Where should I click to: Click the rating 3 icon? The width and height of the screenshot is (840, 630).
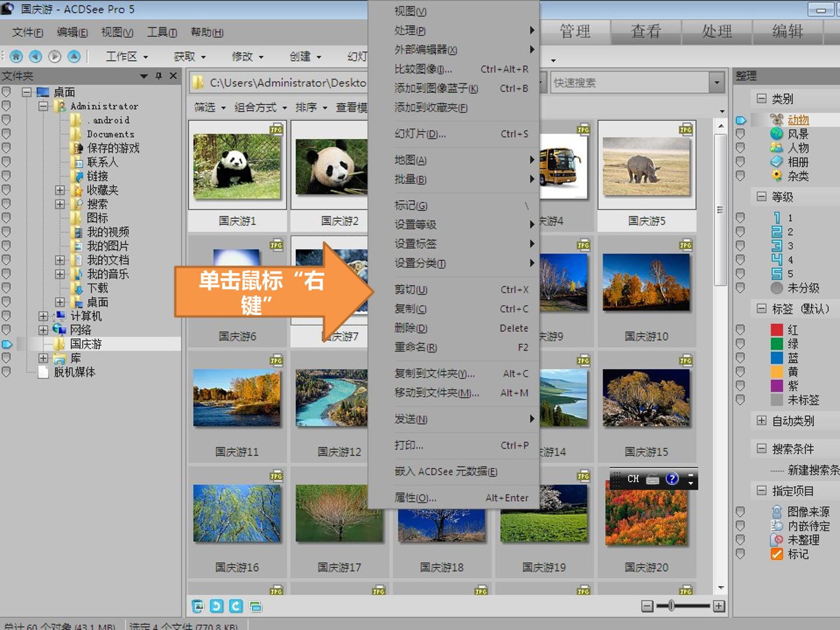pos(776,246)
